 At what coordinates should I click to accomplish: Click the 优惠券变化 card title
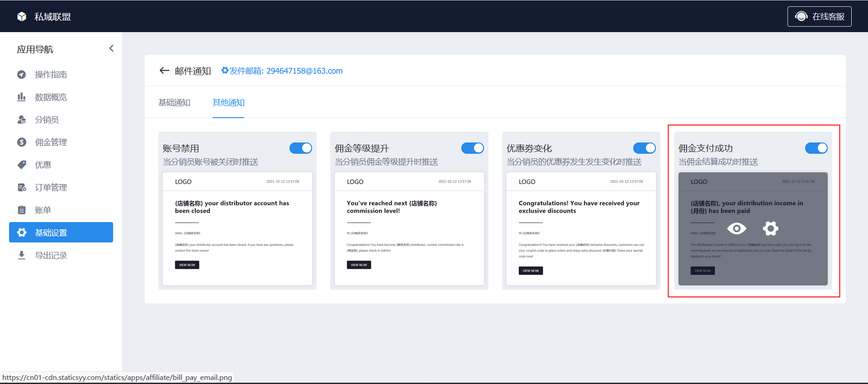tap(529, 148)
